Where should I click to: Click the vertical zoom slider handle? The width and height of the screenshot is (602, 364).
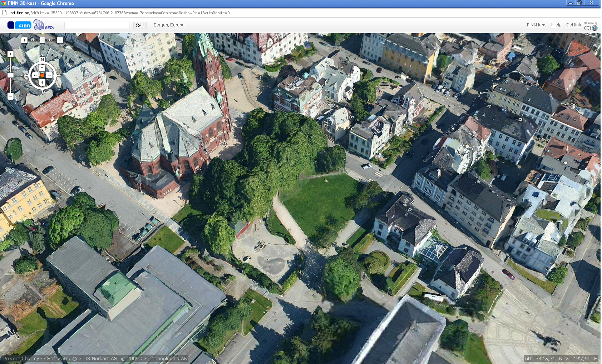[10, 75]
